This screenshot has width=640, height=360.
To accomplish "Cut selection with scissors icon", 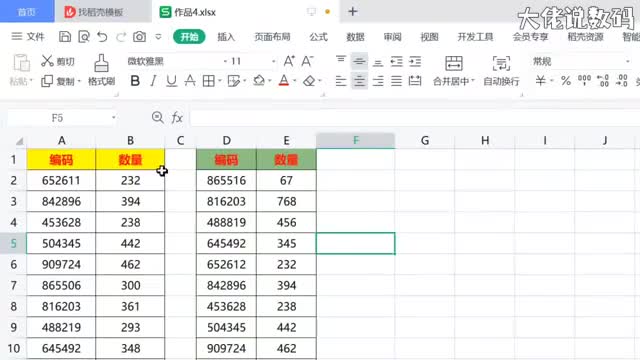I will click(47, 61).
